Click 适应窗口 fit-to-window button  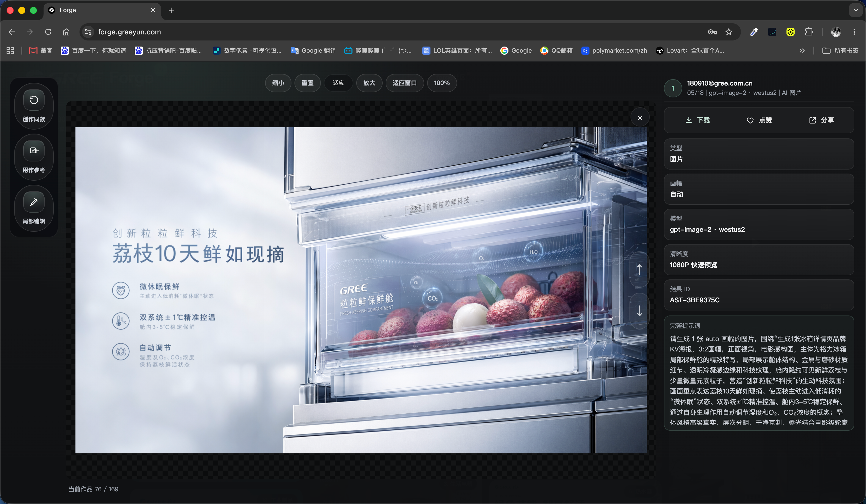click(404, 83)
